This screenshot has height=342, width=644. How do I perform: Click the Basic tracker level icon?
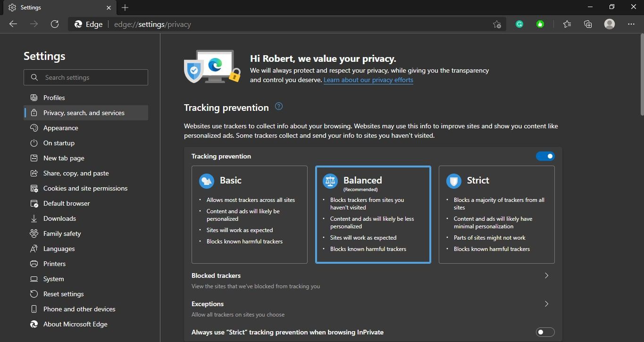(x=207, y=181)
